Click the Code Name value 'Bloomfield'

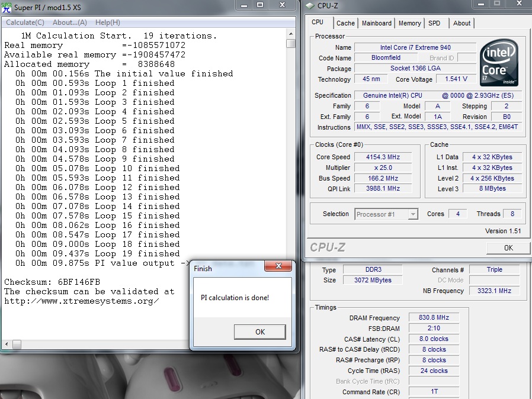click(386, 57)
